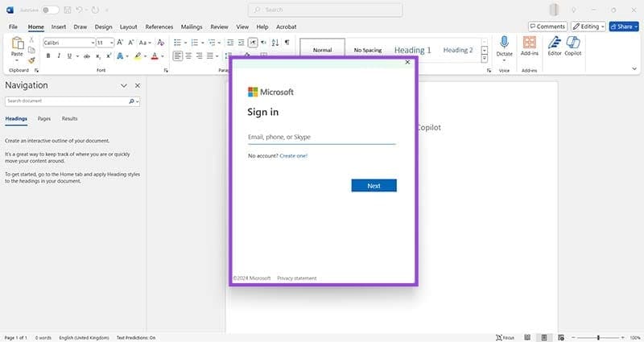Open the Editing mode dropdown
The width and height of the screenshot is (644, 342).
pos(588,27)
